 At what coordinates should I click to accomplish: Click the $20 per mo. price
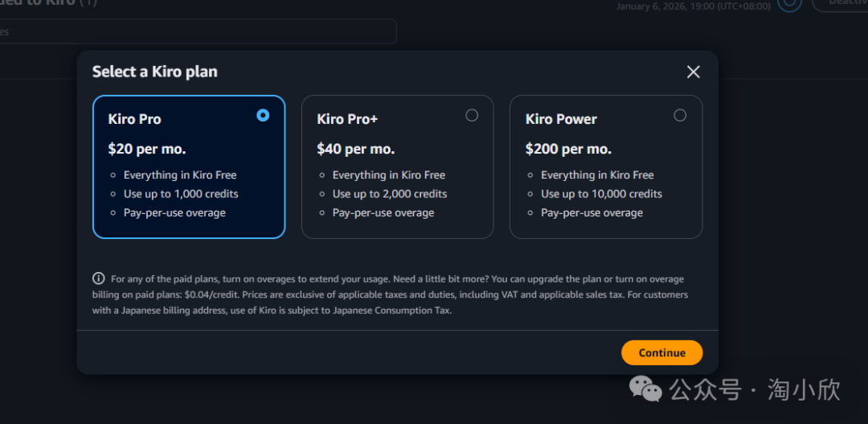tap(147, 149)
